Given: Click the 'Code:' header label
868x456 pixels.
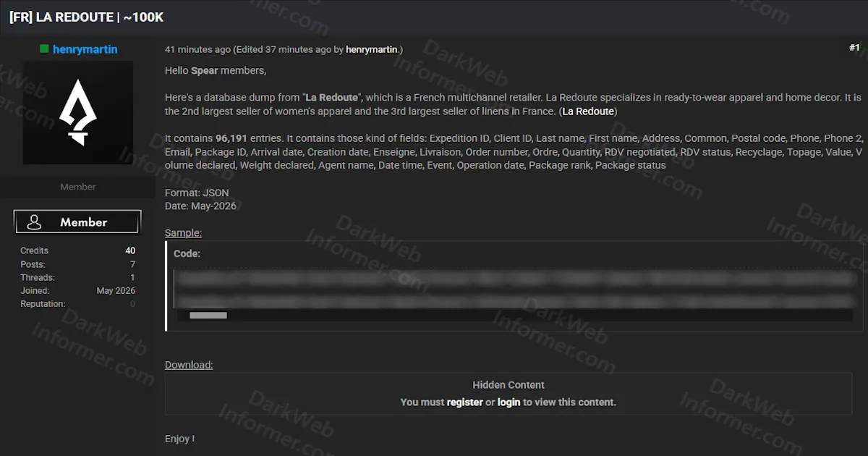Looking at the screenshot, I should pos(187,254).
